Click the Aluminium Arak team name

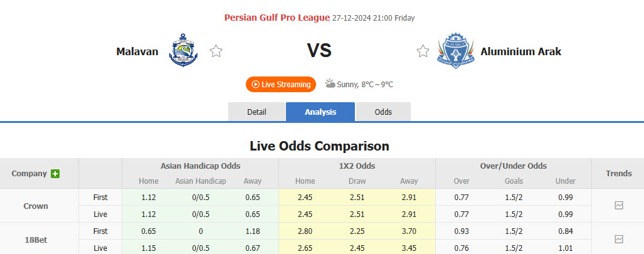point(520,51)
